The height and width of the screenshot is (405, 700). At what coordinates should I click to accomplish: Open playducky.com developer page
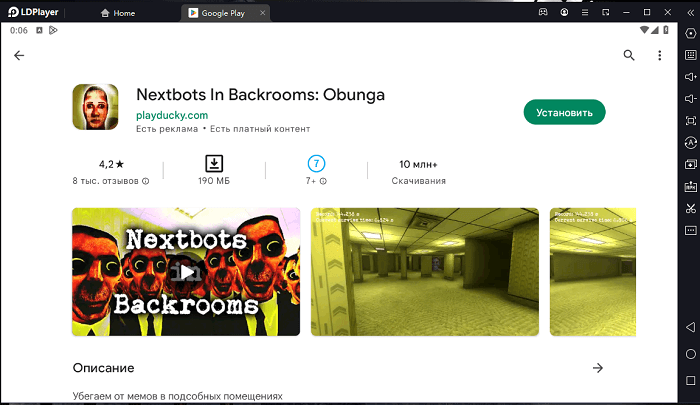(x=172, y=115)
